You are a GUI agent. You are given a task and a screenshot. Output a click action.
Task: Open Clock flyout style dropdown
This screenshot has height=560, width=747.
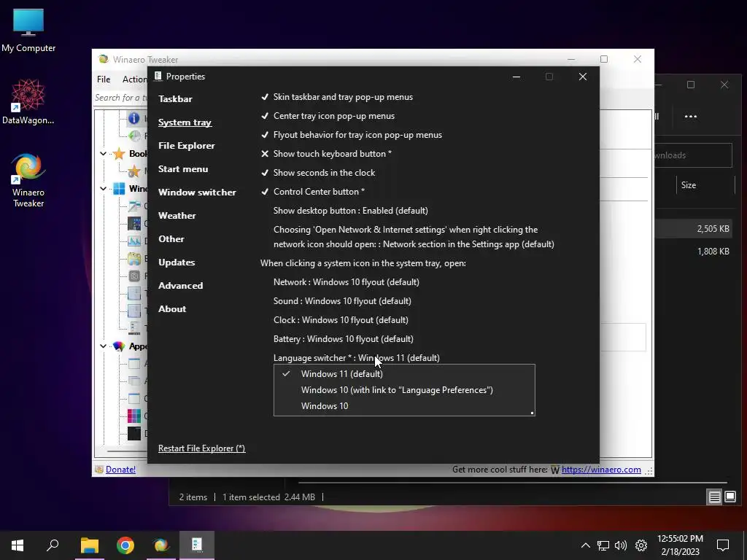(341, 320)
